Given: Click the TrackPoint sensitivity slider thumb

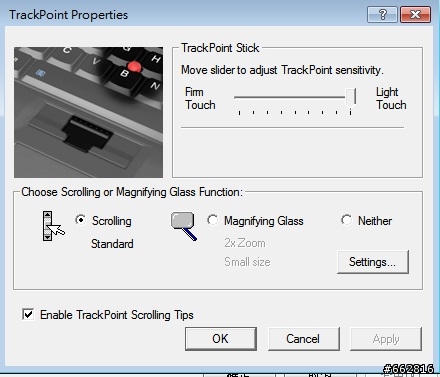Looking at the screenshot, I should [350, 98].
